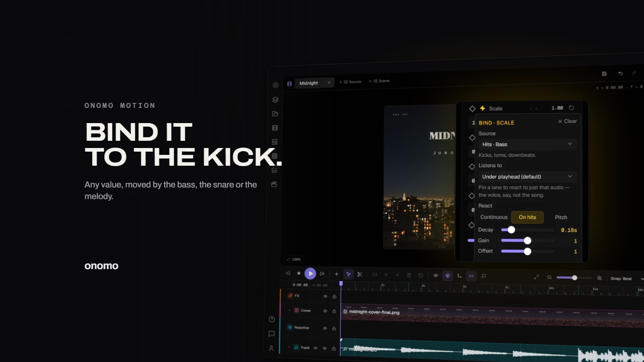Image resolution: width=644 pixels, height=362 pixels.
Task: Open the layout templates sidebar icon
Action: (275, 142)
